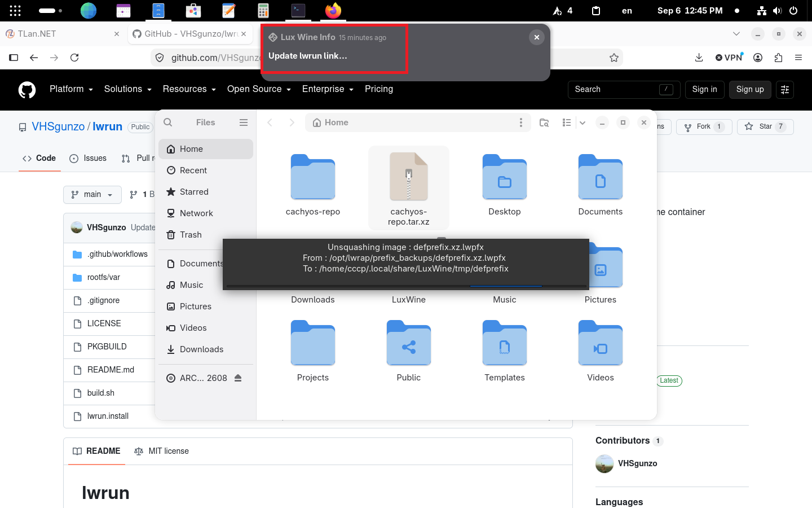This screenshot has height=508, width=812.
Task: Adjust volume via the speaker icon
Action: pos(778,11)
